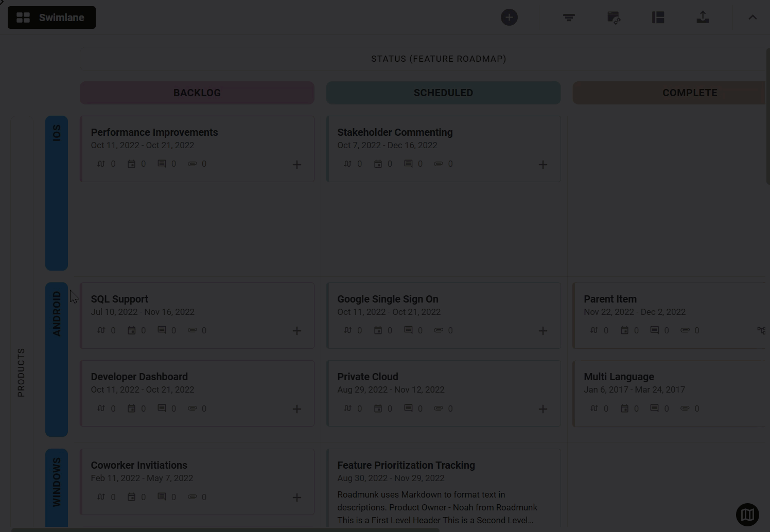
Task: Click the paperclip icon on Google Single Sign On
Action: pyautogui.click(x=438, y=330)
